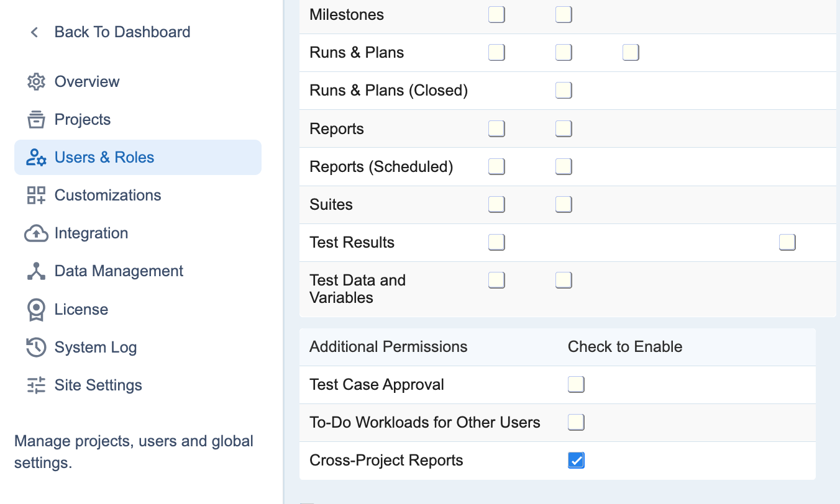
Task: Click the License badge icon
Action: tap(36, 310)
